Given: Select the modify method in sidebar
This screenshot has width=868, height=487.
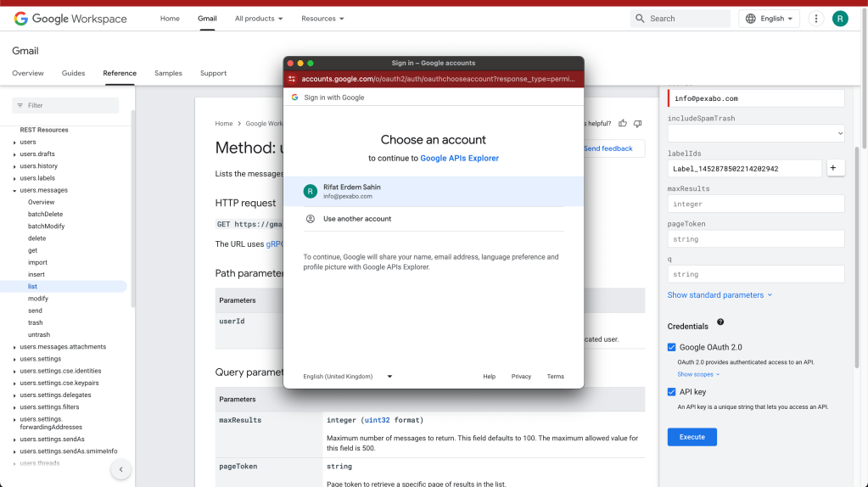Looking at the screenshot, I should click(x=38, y=299).
